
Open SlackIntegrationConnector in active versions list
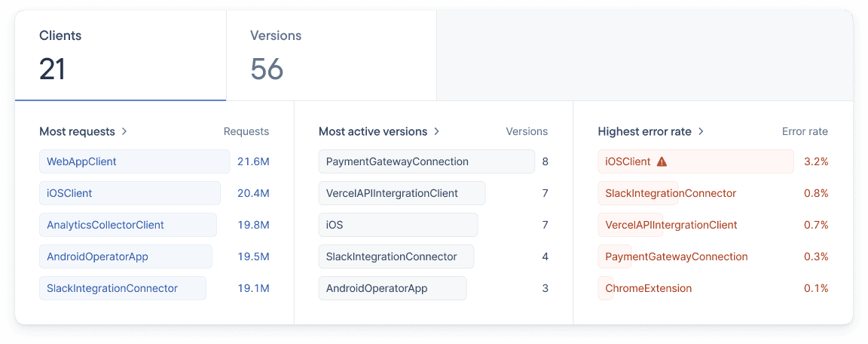click(391, 256)
